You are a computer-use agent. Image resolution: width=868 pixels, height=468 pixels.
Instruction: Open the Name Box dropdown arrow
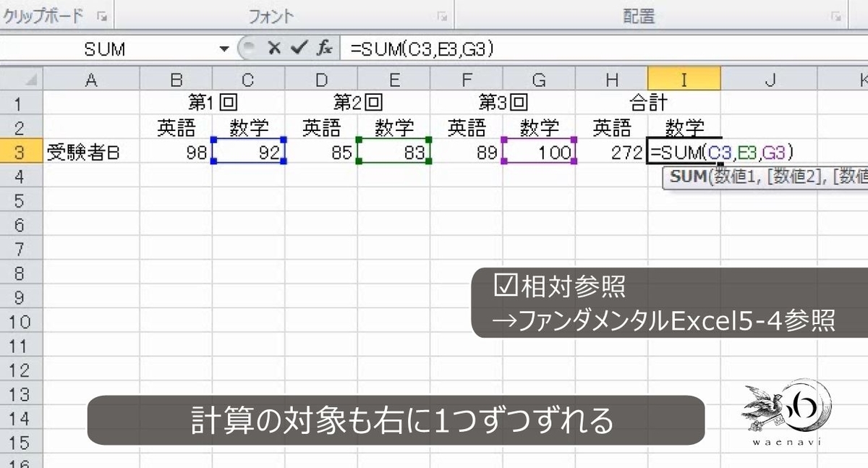(x=224, y=49)
